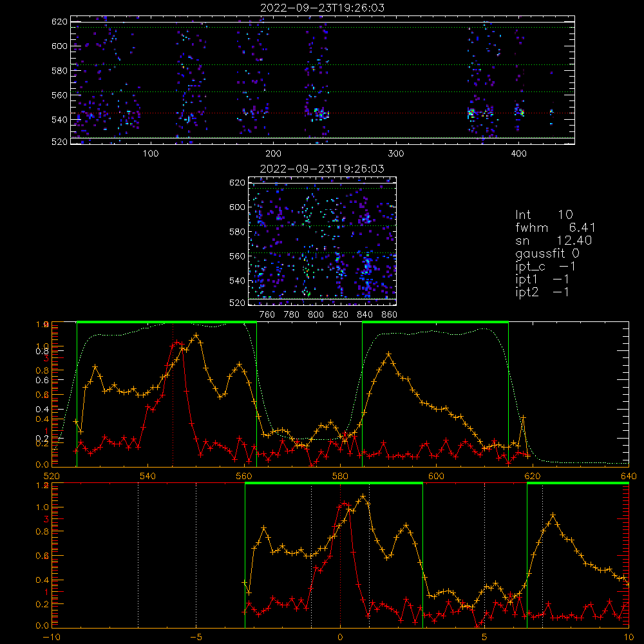Viewport: 644px width, 644px height.
Task: Click the 'ipt_c -1' parameter text
Action: 545,267
